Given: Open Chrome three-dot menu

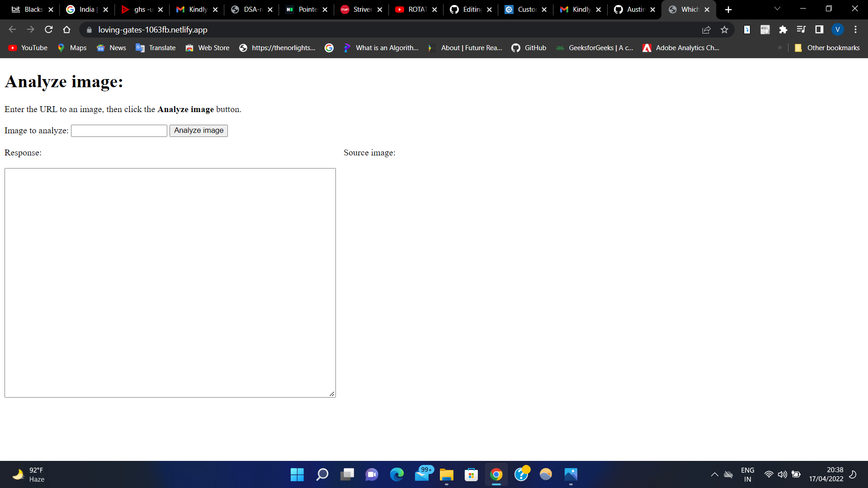Looking at the screenshot, I should (x=855, y=30).
